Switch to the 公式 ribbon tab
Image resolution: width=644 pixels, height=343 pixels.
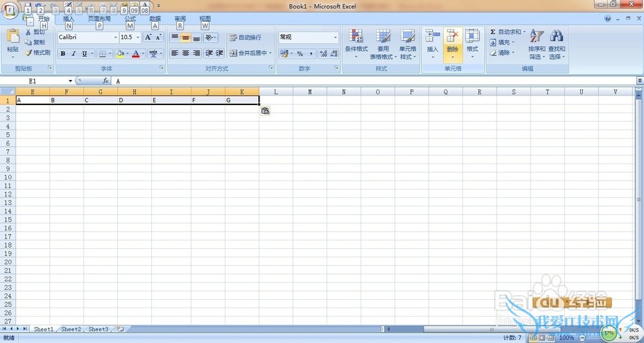[130, 19]
